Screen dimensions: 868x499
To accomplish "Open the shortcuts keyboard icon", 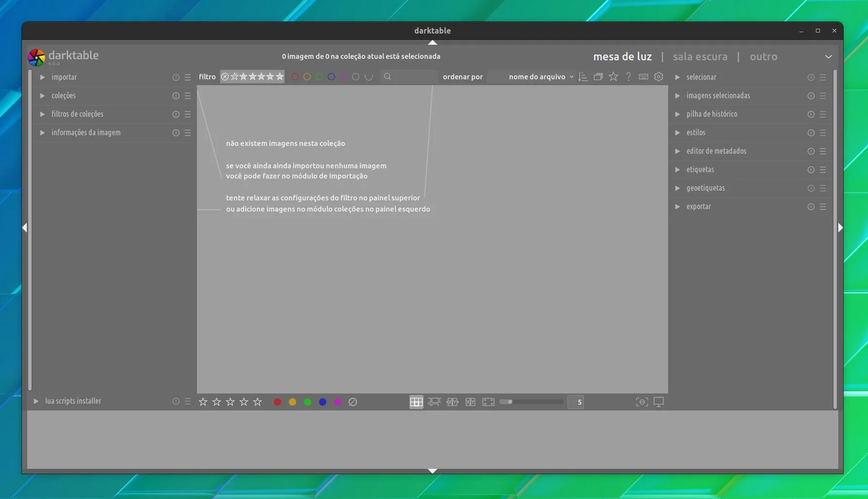I will [x=643, y=77].
